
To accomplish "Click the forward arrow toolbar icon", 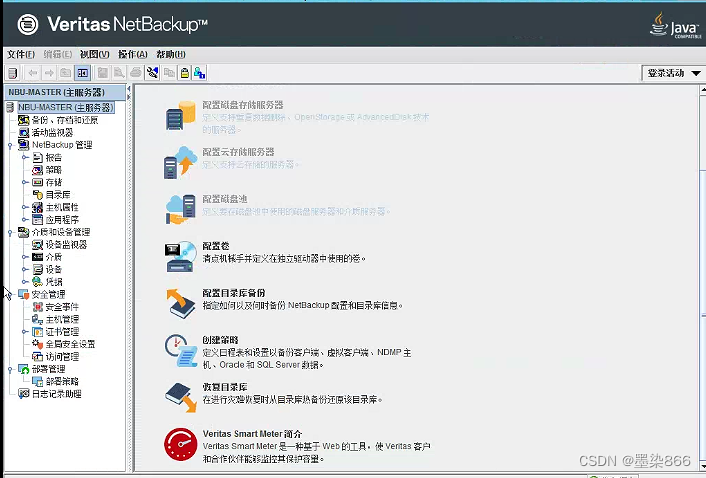I will pos(49,73).
